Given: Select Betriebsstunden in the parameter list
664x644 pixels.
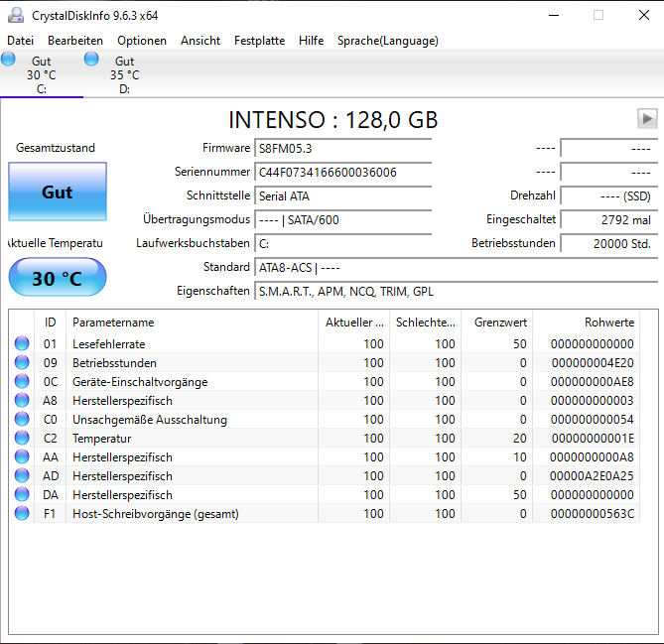Looking at the screenshot, I should (x=114, y=363).
